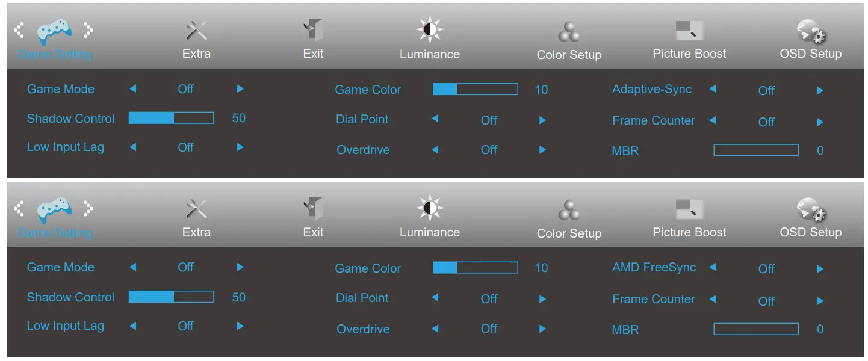Click the MBR bar in the AMD FreeSync menu
This screenshot has height=361, width=868.
tap(755, 329)
